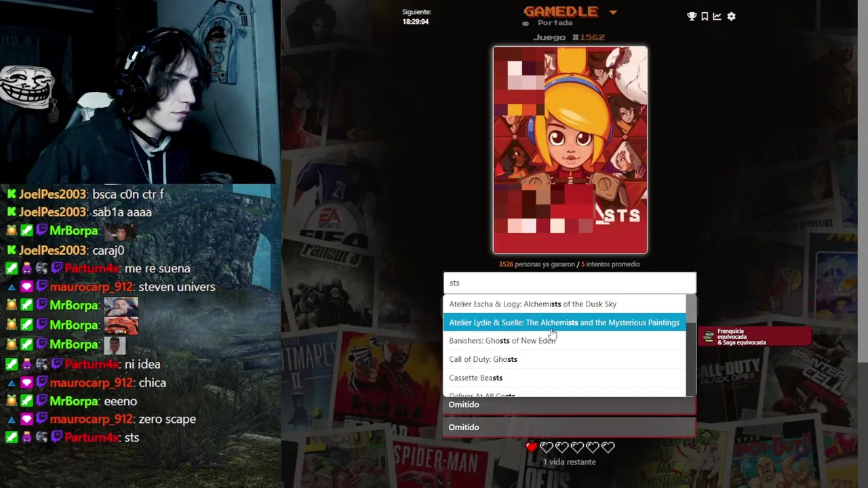Image resolution: width=868 pixels, height=488 pixels.
Task: Click the red filled heart life icon
Action: click(x=531, y=447)
